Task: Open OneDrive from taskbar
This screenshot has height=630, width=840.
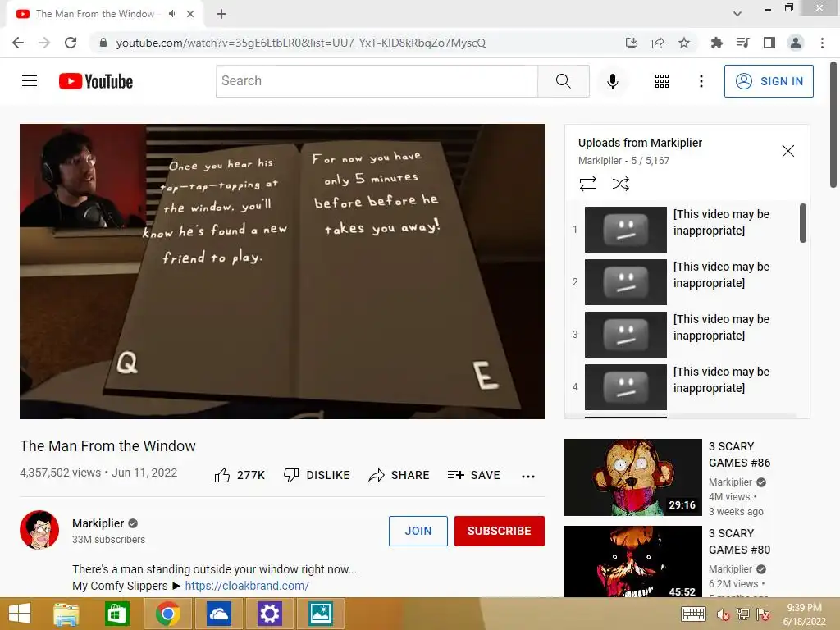Action: coord(218,614)
